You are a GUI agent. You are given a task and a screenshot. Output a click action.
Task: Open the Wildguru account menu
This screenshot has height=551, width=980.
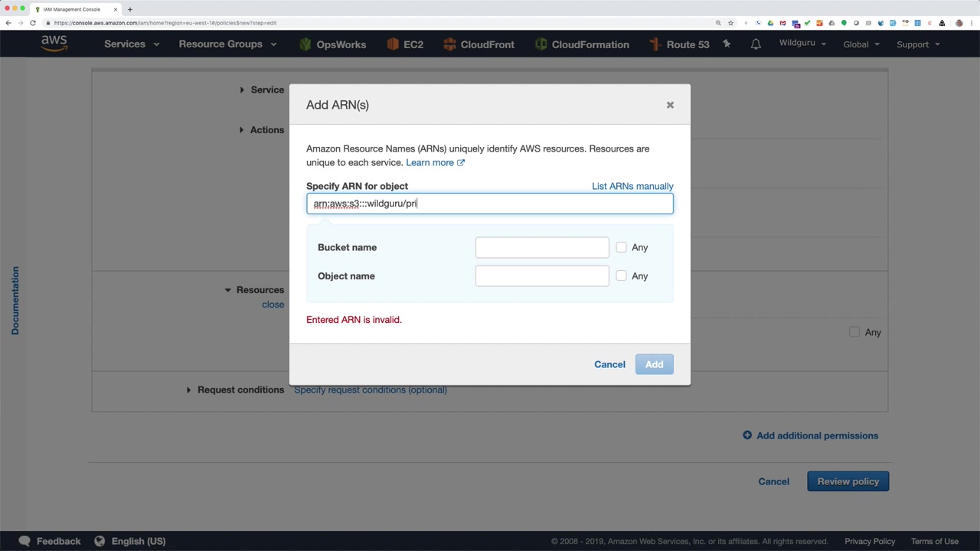802,43
